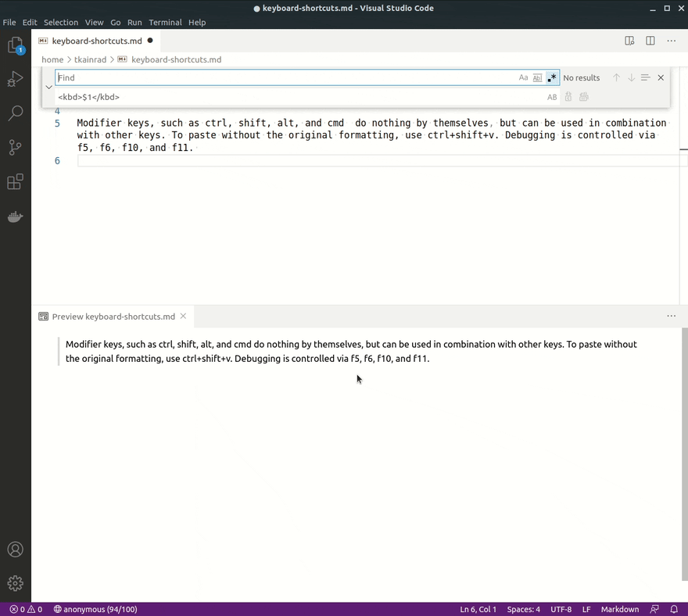Open the Search view in activity bar
Image resolution: width=688 pixels, height=616 pixels.
tap(16, 113)
